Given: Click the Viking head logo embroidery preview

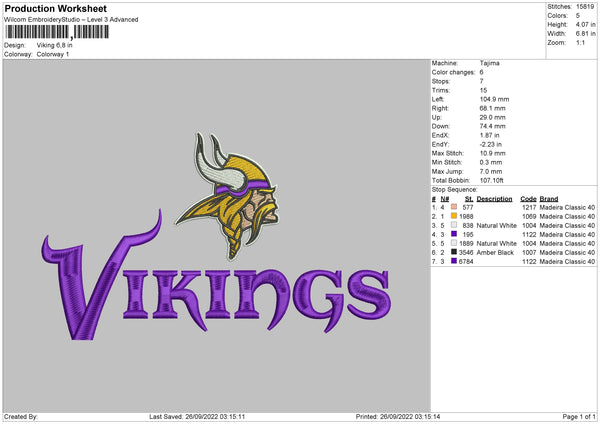Looking at the screenshot, I should tap(227, 196).
